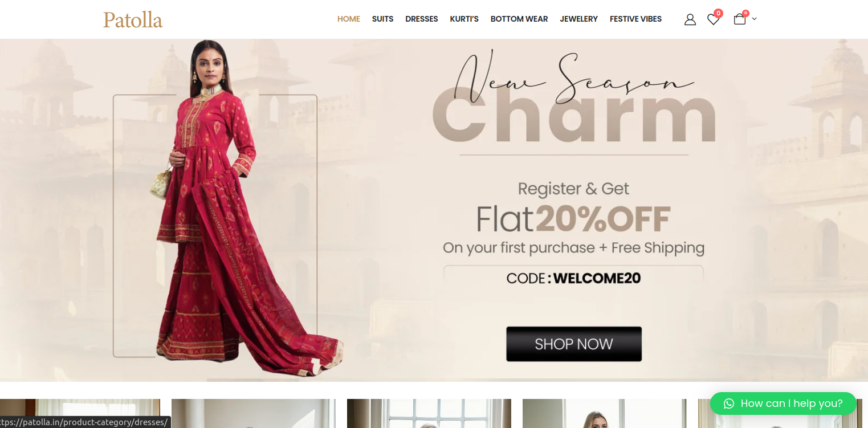
Task: Click the Patolla logo
Action: point(133,19)
